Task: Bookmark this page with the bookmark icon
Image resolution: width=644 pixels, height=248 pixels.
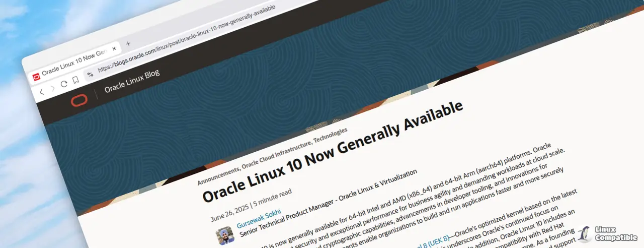Action: point(75,80)
